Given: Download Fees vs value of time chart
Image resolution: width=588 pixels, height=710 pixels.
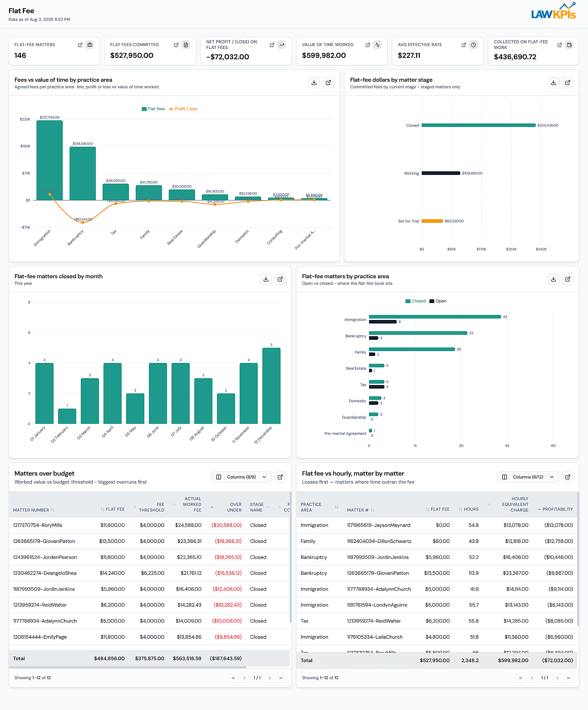Looking at the screenshot, I should [314, 83].
